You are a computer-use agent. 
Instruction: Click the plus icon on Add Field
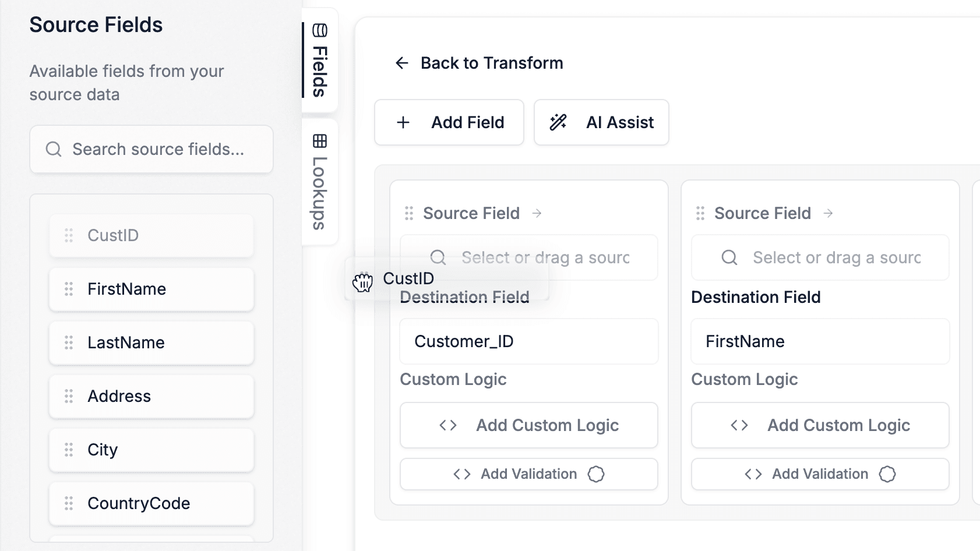[x=403, y=122]
